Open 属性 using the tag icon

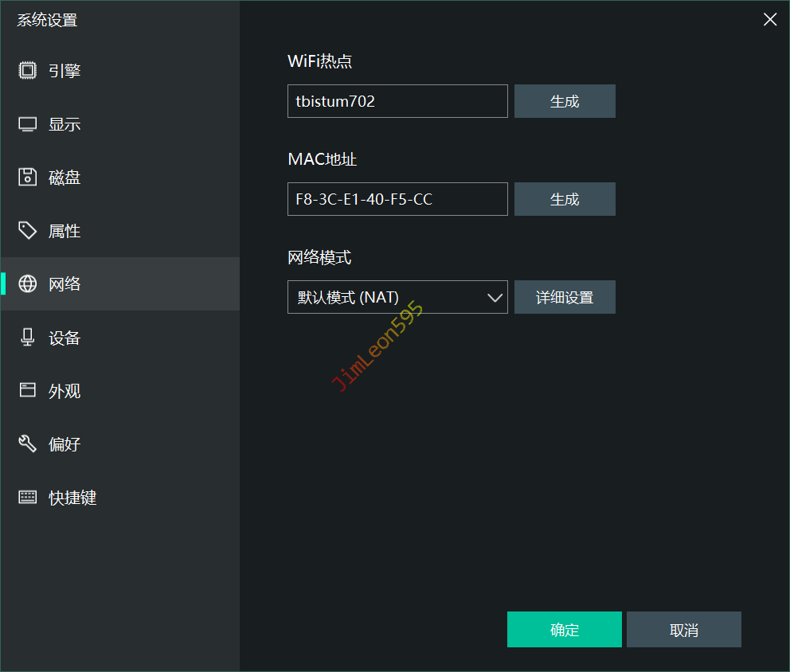[28, 231]
